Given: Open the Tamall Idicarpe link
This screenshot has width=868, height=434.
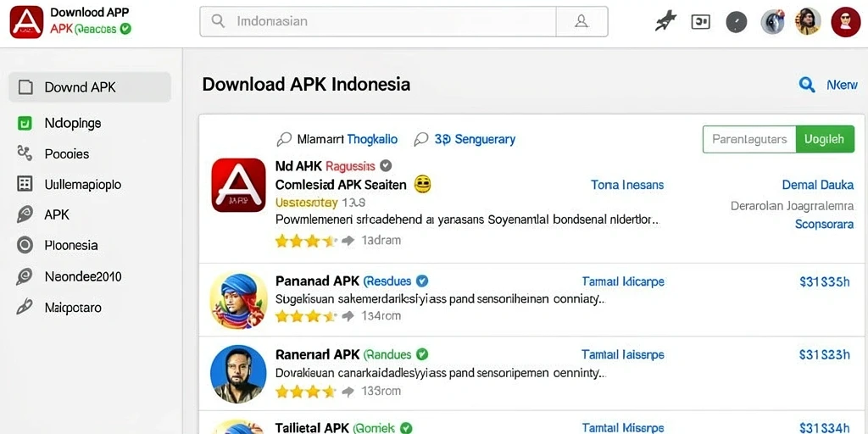Looking at the screenshot, I should point(623,281).
